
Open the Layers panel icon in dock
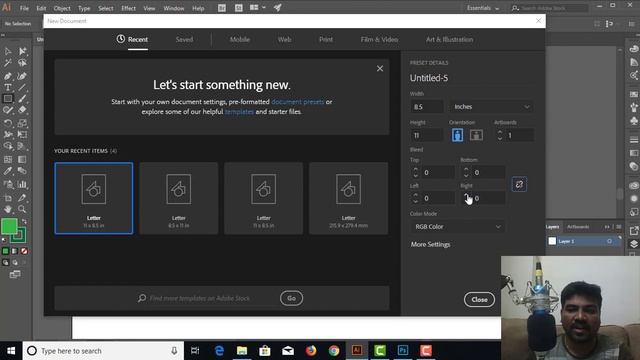(x=633, y=244)
